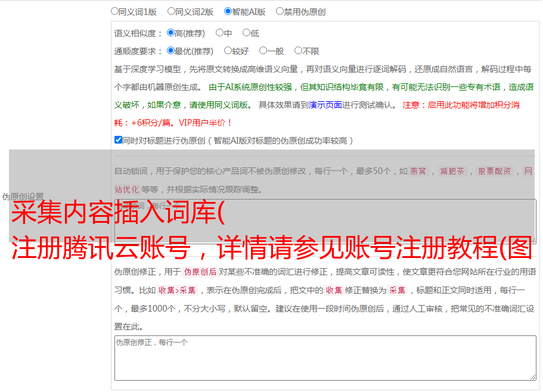Click the 伪原创设置 section label
Viewport: 543px width, 392px height.
pyautogui.click(x=23, y=197)
